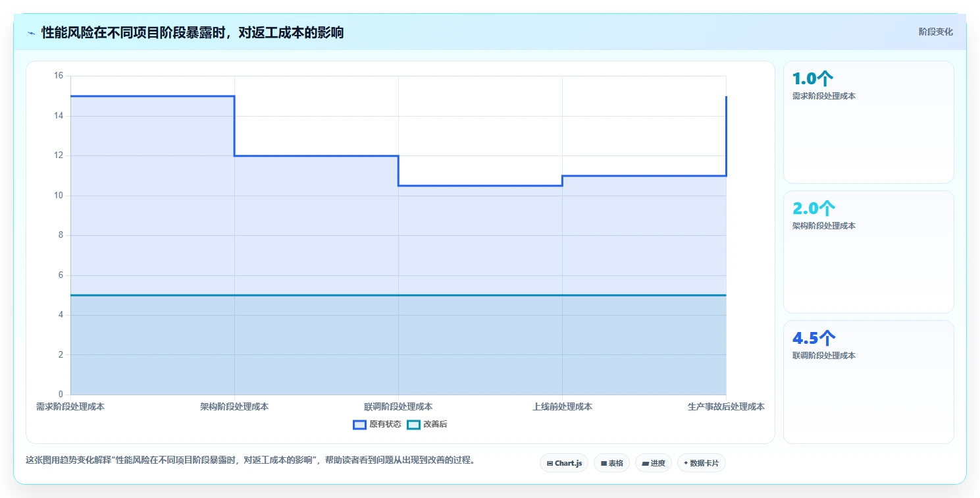Viewport: 980px width, 498px height.
Task: Click the y-axis value 10
Action: 58,196
